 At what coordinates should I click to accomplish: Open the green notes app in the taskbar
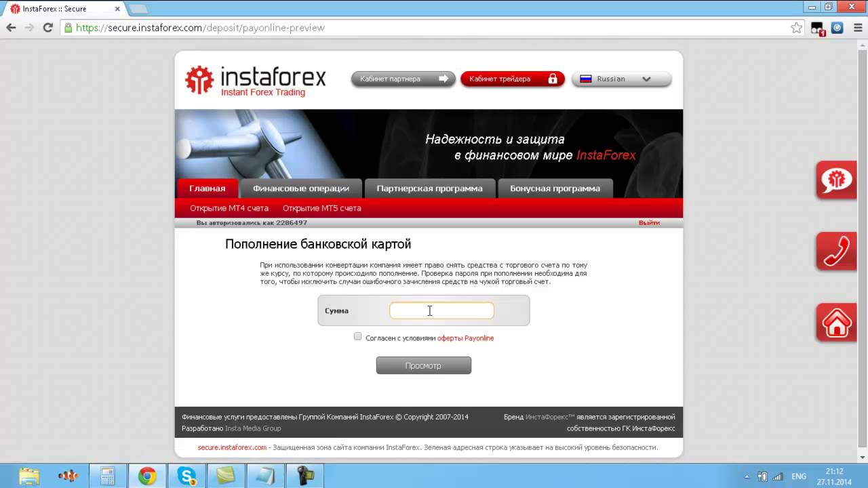[226, 476]
